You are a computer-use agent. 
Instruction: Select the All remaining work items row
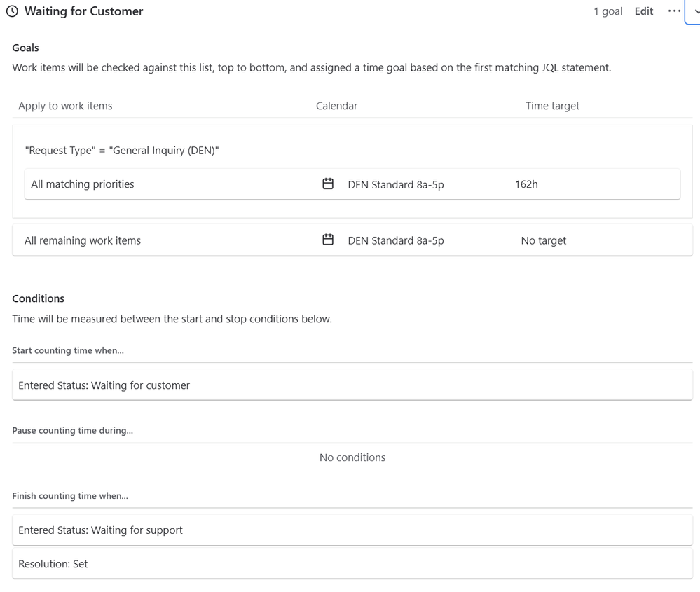pos(83,240)
